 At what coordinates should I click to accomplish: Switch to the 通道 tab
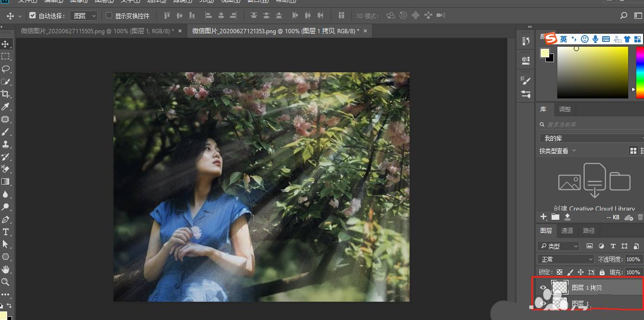[x=567, y=231]
